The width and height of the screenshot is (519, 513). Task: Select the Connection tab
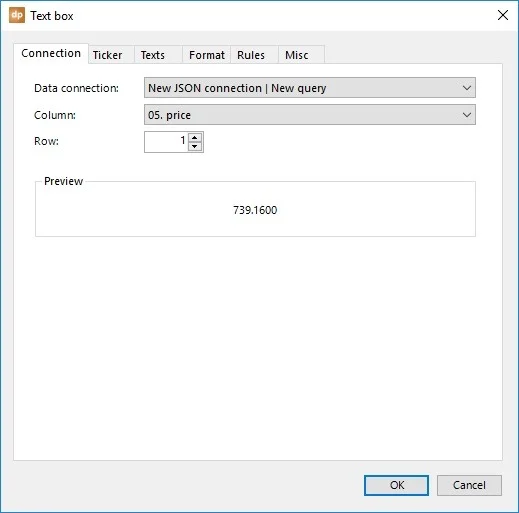point(51,53)
